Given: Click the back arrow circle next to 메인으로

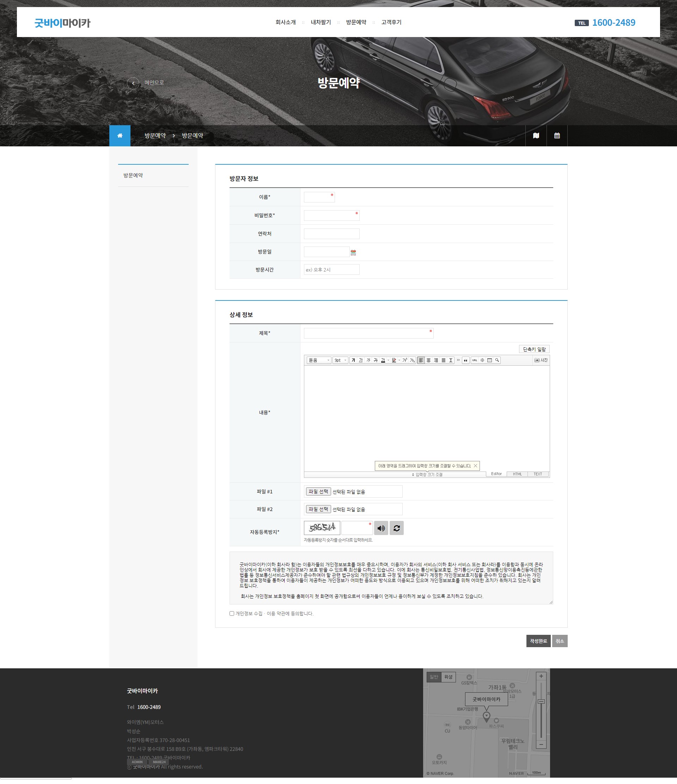Looking at the screenshot, I should click(x=133, y=83).
